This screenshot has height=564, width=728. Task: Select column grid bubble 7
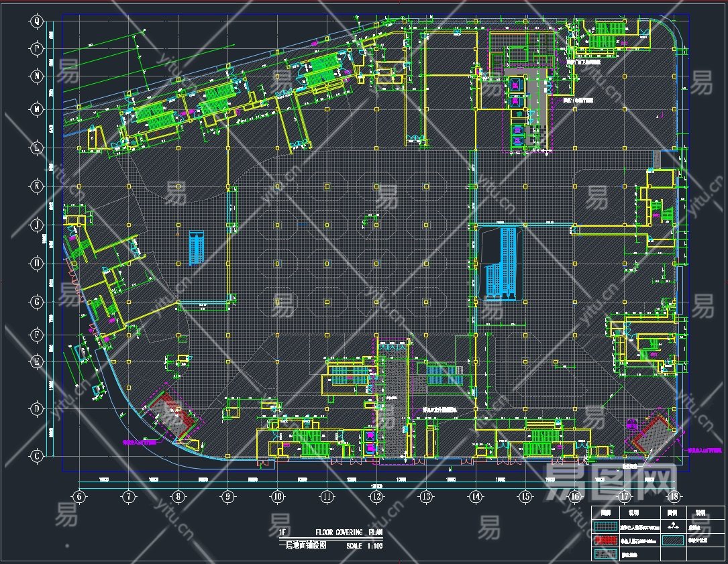point(129,497)
